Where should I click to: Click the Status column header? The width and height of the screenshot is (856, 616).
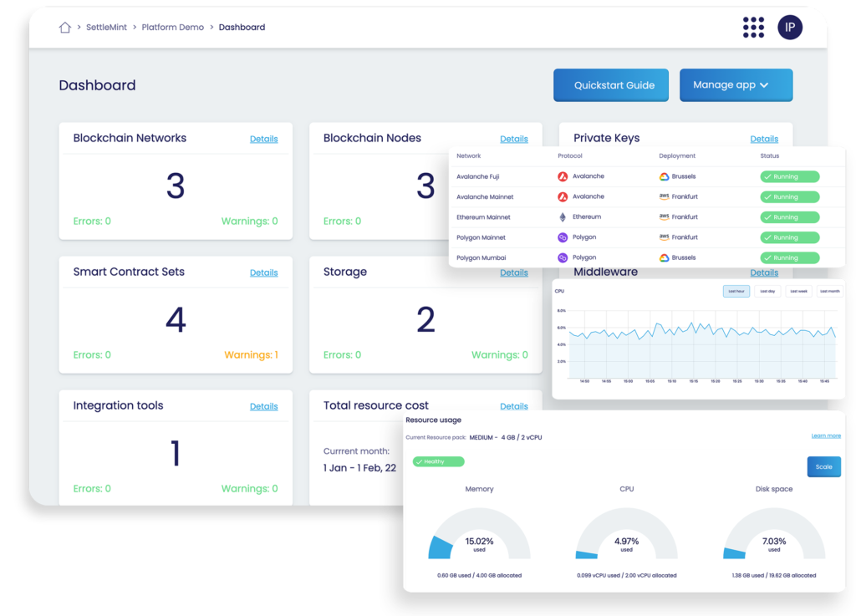[x=769, y=156]
